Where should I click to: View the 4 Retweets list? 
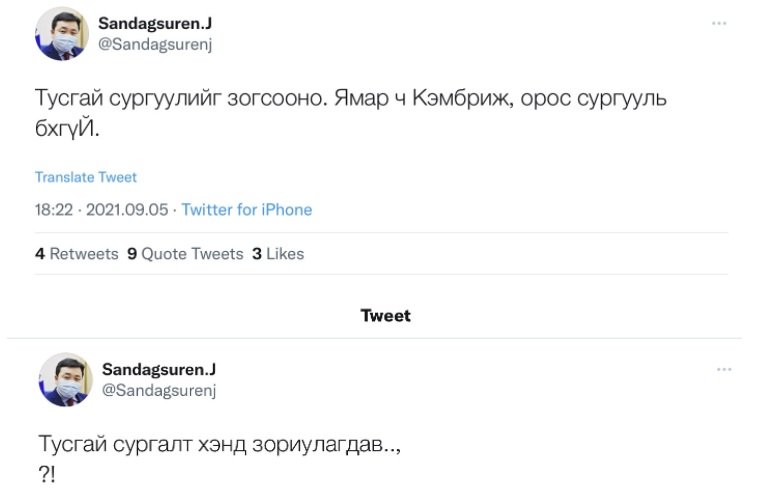(x=76, y=254)
